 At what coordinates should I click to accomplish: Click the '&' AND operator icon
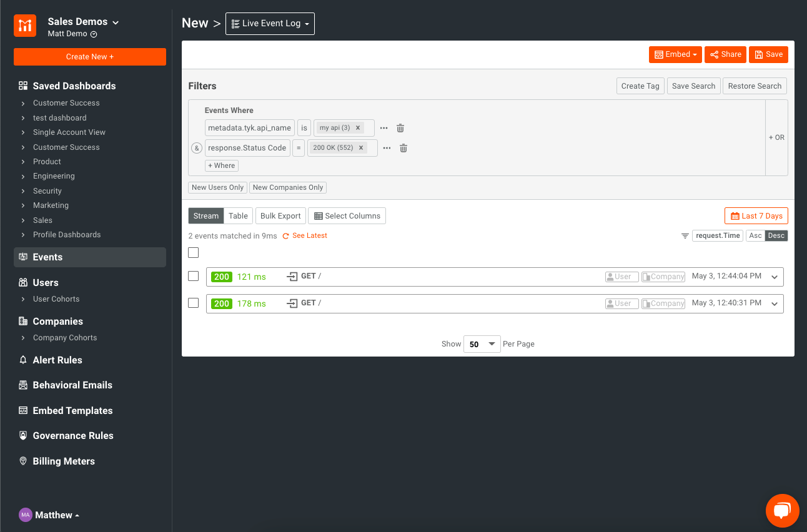click(196, 148)
